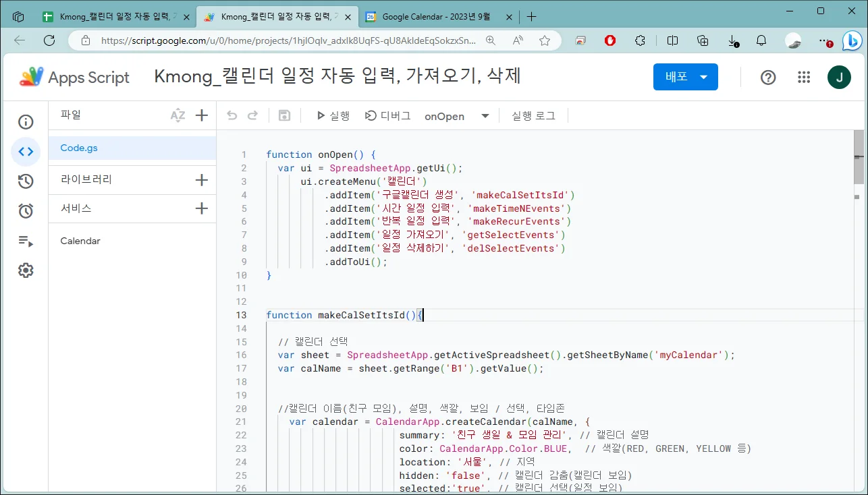View site information lock icon
Image resolution: width=868 pixels, height=495 pixels.
click(x=85, y=40)
